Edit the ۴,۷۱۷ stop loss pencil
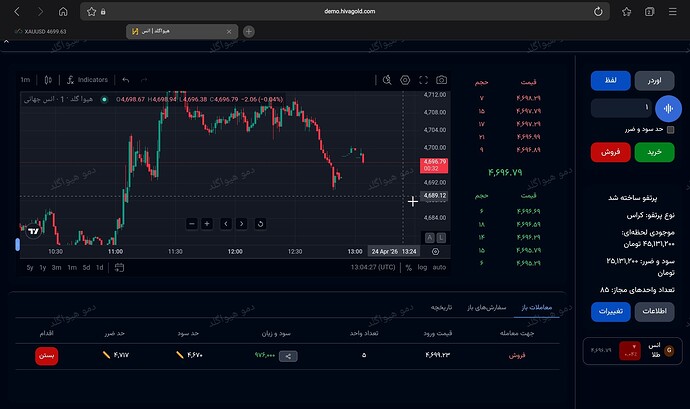 [x=106, y=355]
